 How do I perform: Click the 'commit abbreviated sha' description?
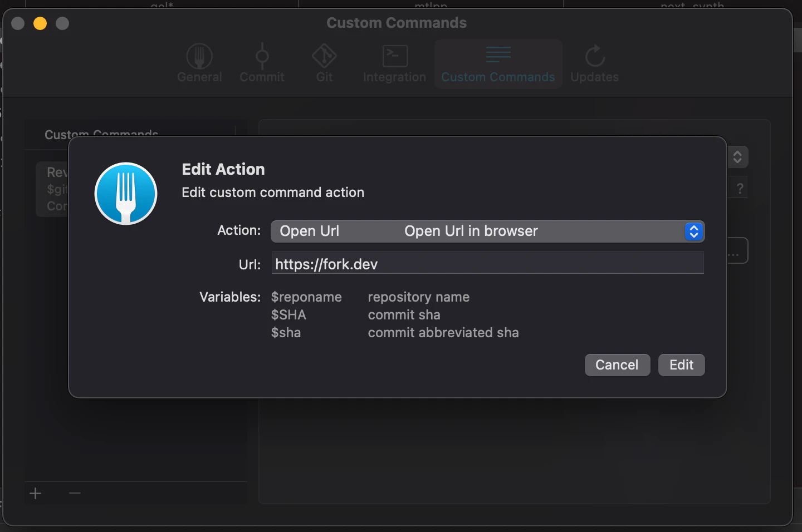tap(443, 333)
